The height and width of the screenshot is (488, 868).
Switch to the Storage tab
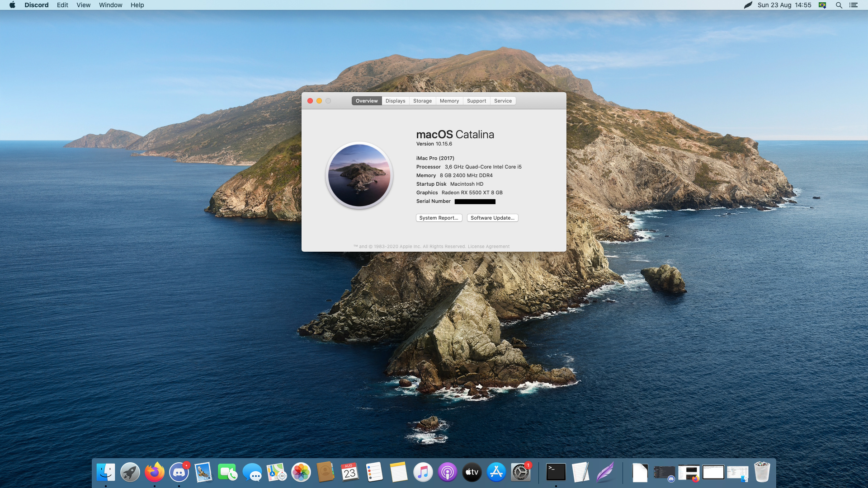[422, 101]
